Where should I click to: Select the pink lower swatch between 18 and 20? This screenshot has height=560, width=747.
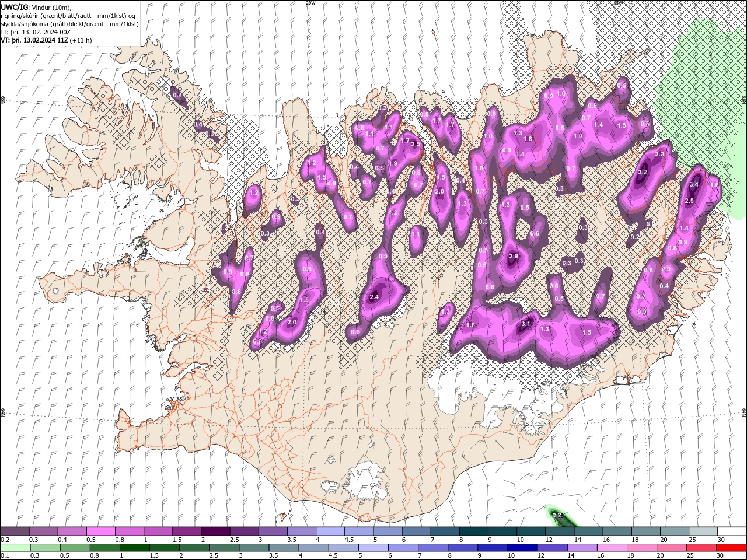pyautogui.click(x=642, y=548)
